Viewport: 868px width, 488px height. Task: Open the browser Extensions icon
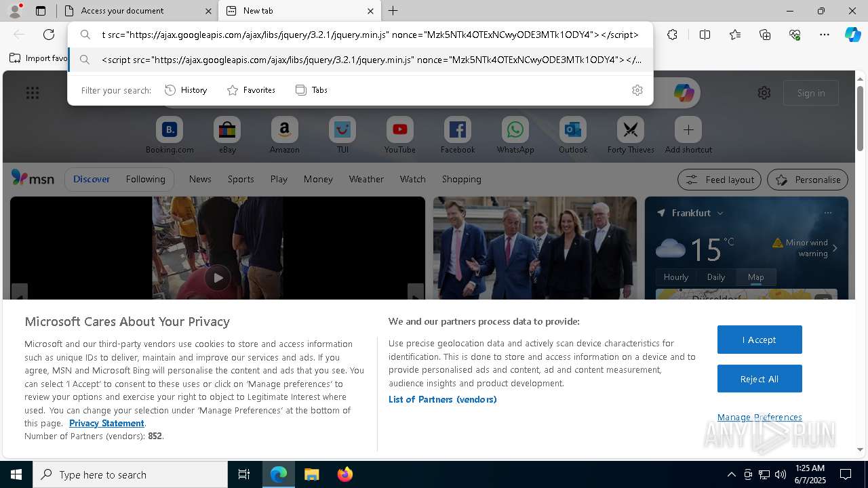pos(672,35)
